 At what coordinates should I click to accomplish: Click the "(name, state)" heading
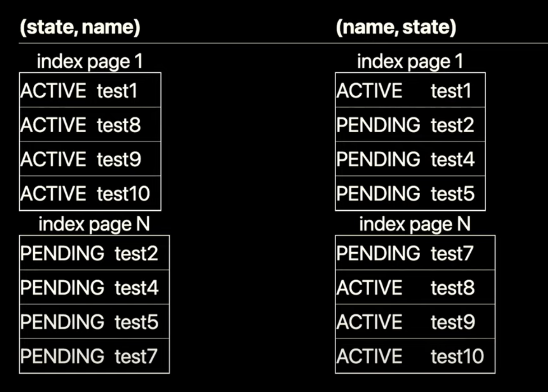pos(396,27)
